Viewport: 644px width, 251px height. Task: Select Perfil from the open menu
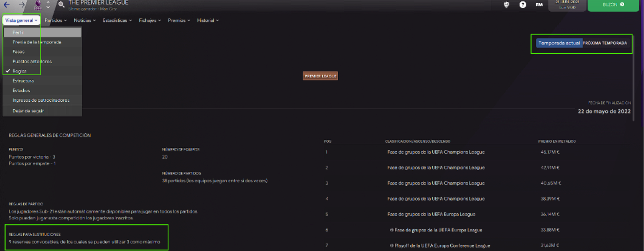[42, 33]
